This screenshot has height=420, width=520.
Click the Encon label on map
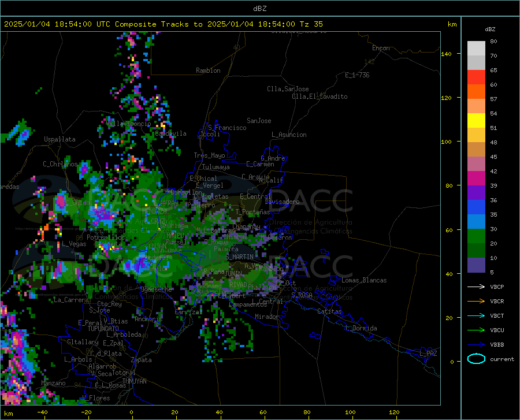point(381,48)
